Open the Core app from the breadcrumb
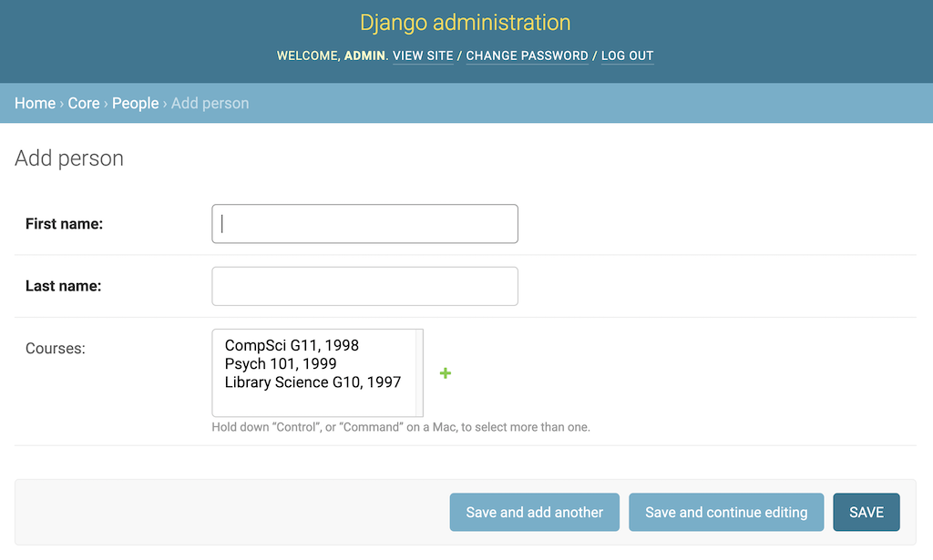 83,103
